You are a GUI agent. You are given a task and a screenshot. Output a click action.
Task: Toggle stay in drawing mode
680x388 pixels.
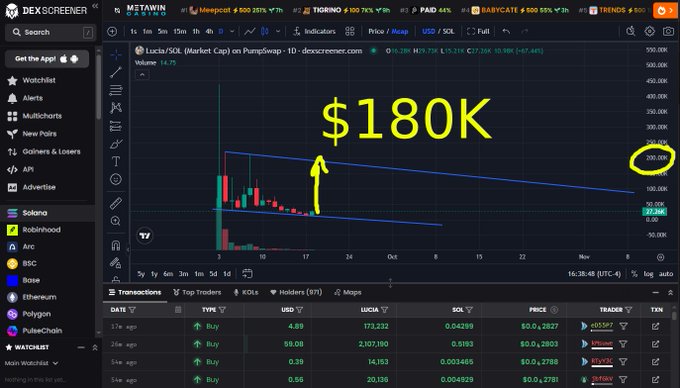coord(116,263)
